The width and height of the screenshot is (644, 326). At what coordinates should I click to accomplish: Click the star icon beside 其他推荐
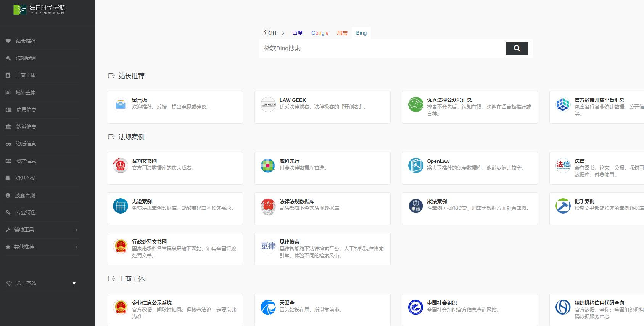pyautogui.click(x=8, y=247)
